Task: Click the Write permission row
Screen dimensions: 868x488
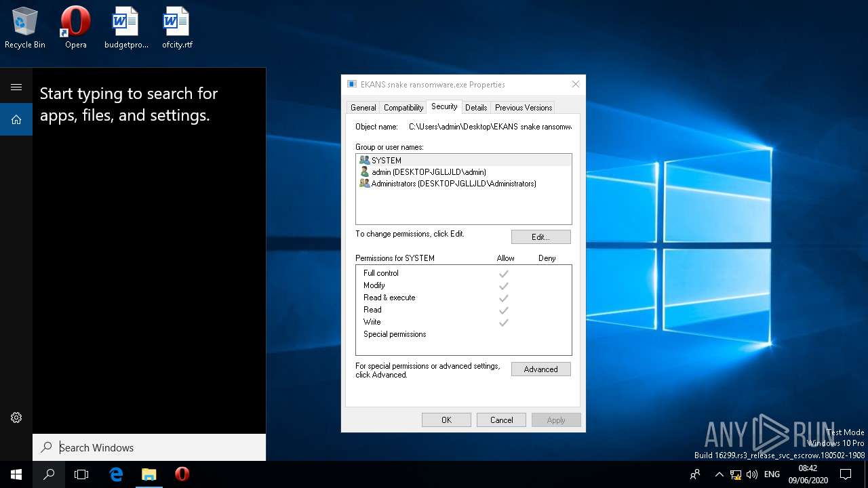Action: (464, 322)
